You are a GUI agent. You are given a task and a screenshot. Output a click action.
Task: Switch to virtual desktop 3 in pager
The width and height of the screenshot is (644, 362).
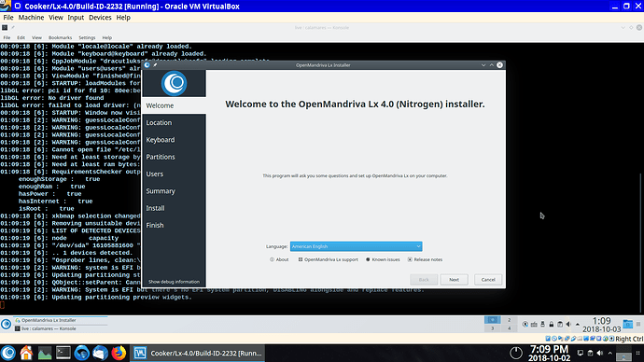493,328
